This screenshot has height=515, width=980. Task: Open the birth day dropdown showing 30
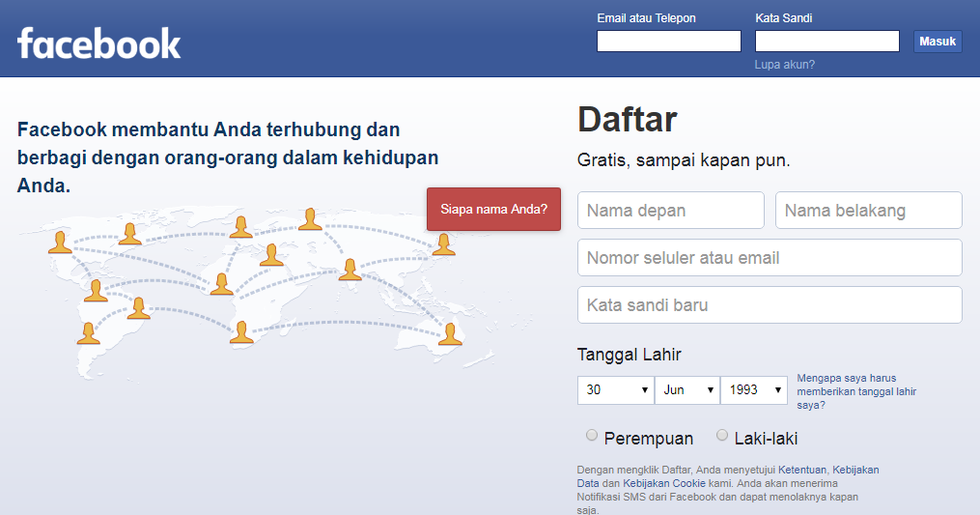point(616,389)
